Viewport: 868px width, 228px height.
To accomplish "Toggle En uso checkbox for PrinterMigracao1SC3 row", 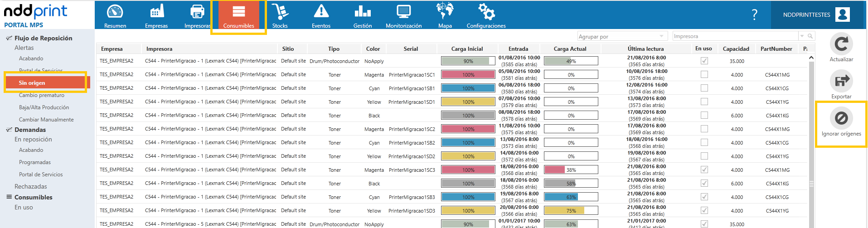I will [x=704, y=170].
